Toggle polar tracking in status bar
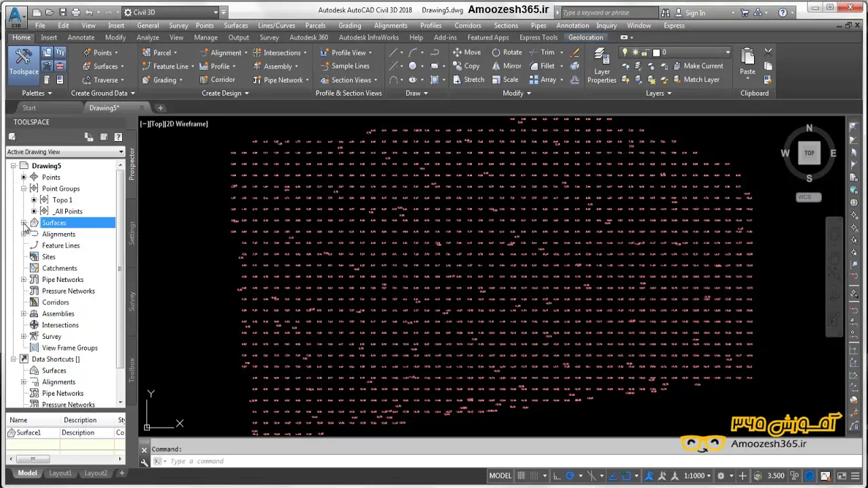Screen dimensions: 868x488 point(570,476)
